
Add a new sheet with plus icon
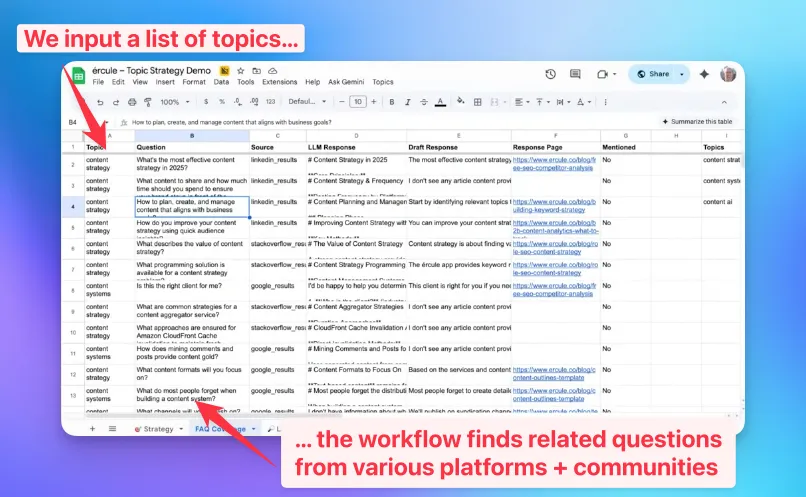[x=93, y=428]
